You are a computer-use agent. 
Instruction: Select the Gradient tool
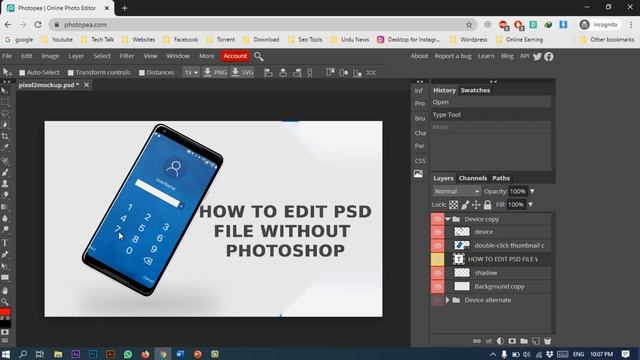tap(5, 207)
